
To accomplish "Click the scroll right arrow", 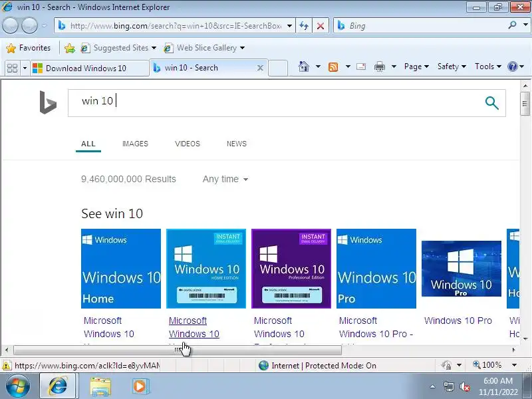I will point(513,350).
